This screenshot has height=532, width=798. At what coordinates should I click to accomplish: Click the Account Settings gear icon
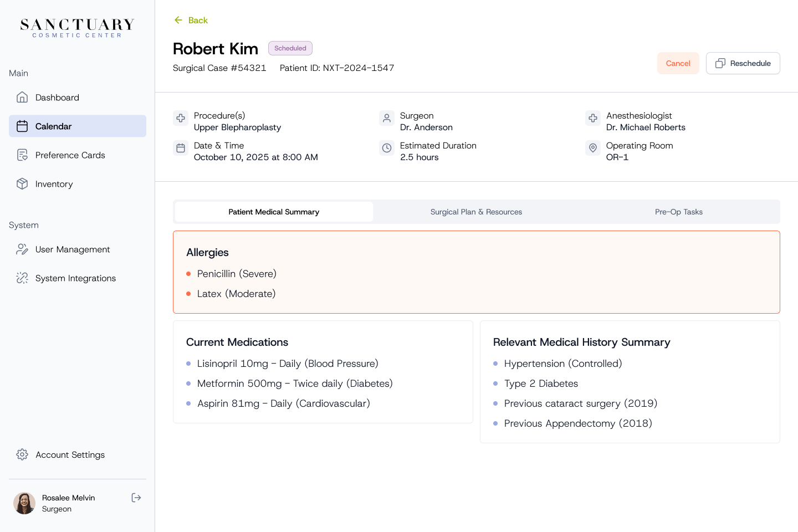[22, 454]
